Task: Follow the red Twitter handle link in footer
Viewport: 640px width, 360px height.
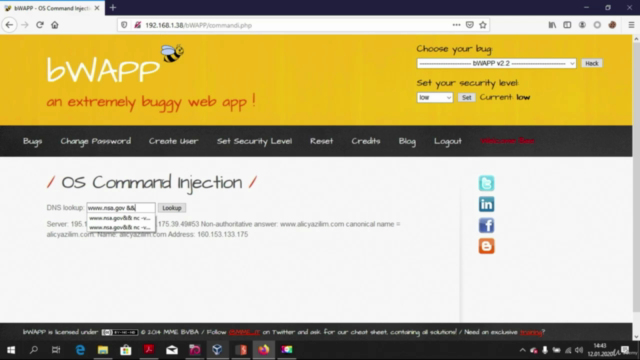Action: (x=244, y=332)
